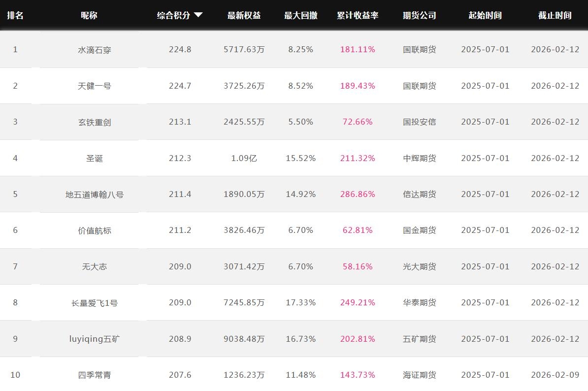
Task: Sort by 最大回撤 column header
Action: 300,15
